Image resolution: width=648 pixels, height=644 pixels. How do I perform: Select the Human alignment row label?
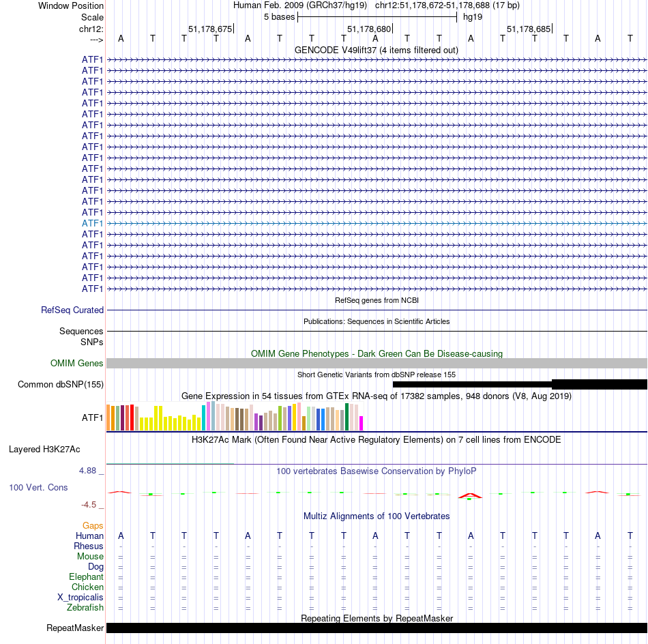(x=89, y=536)
